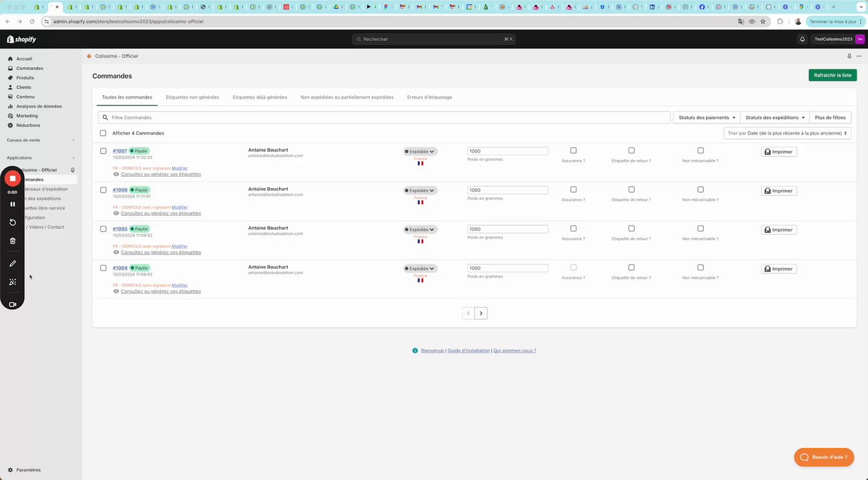The height and width of the screenshot is (480, 868).
Task: Open Clients in the sidebar
Action: pos(23,87)
